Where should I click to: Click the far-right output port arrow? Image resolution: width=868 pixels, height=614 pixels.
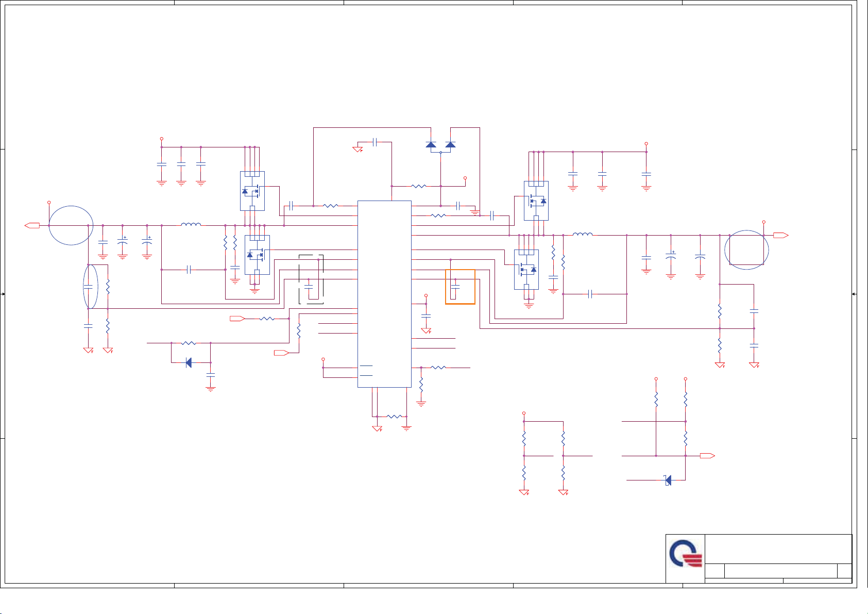tap(781, 235)
